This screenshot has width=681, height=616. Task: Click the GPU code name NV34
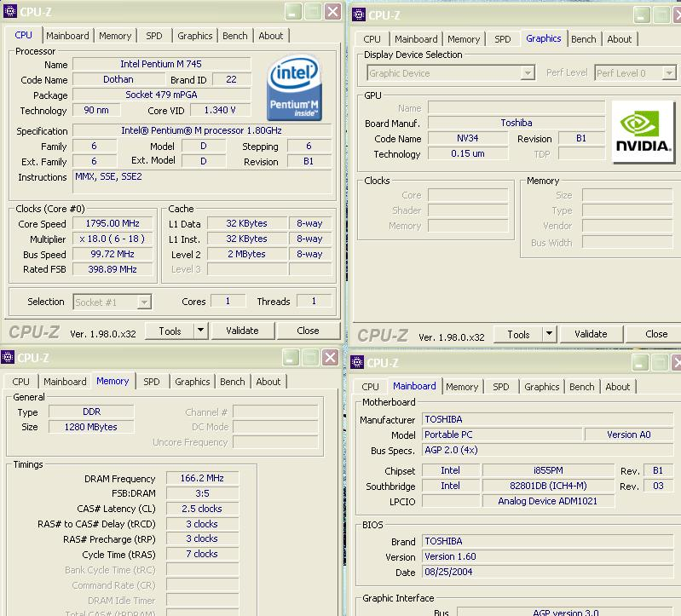[x=467, y=138]
